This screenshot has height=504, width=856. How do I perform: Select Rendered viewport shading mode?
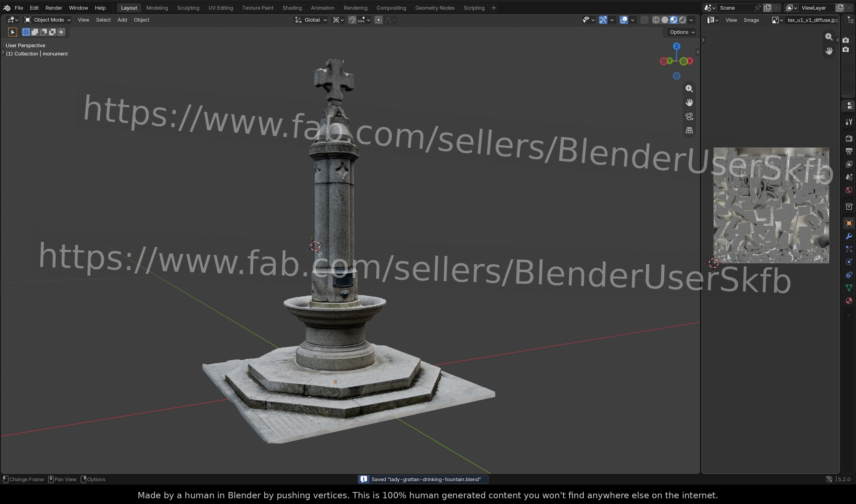682,20
